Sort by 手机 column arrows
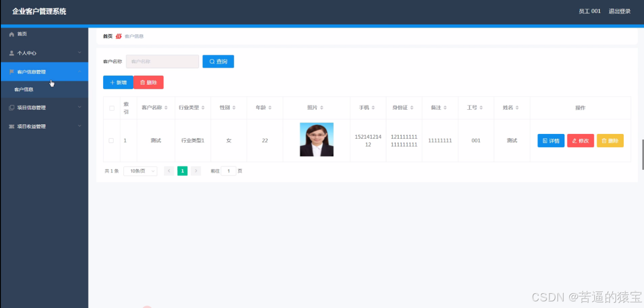The width and height of the screenshot is (644, 308). click(373, 108)
